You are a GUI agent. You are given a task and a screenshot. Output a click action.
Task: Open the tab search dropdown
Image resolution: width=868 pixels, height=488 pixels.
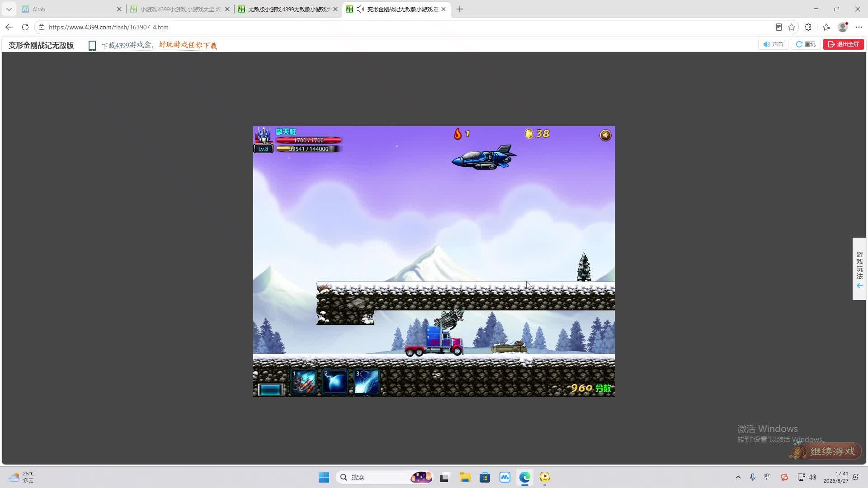(9, 9)
